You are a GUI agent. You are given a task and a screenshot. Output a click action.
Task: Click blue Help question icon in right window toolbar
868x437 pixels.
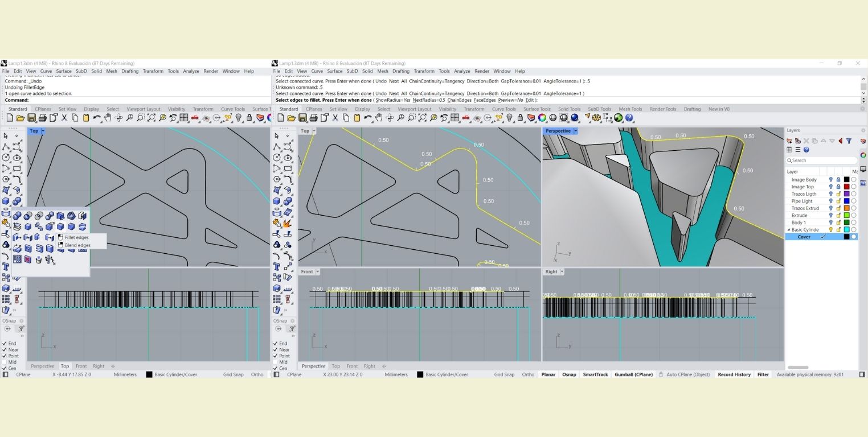(x=629, y=118)
